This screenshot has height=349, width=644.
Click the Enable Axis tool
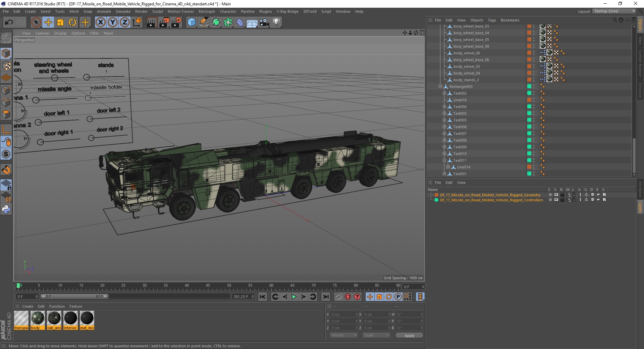[6, 130]
